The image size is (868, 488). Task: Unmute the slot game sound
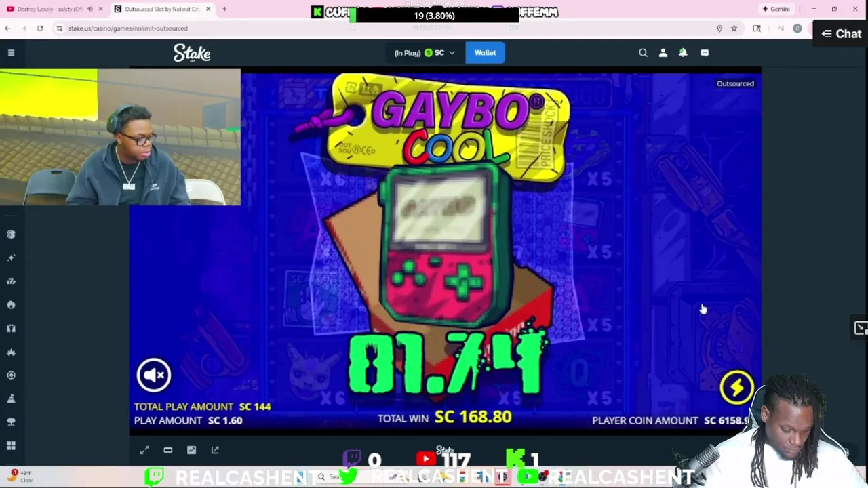pyautogui.click(x=154, y=374)
